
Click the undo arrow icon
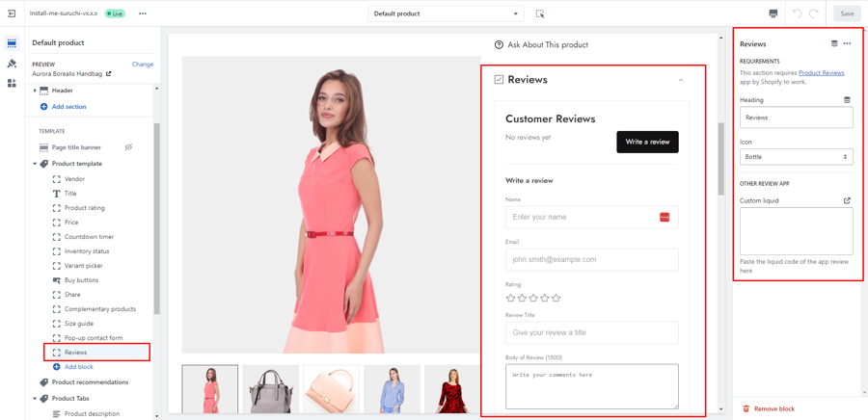click(797, 13)
